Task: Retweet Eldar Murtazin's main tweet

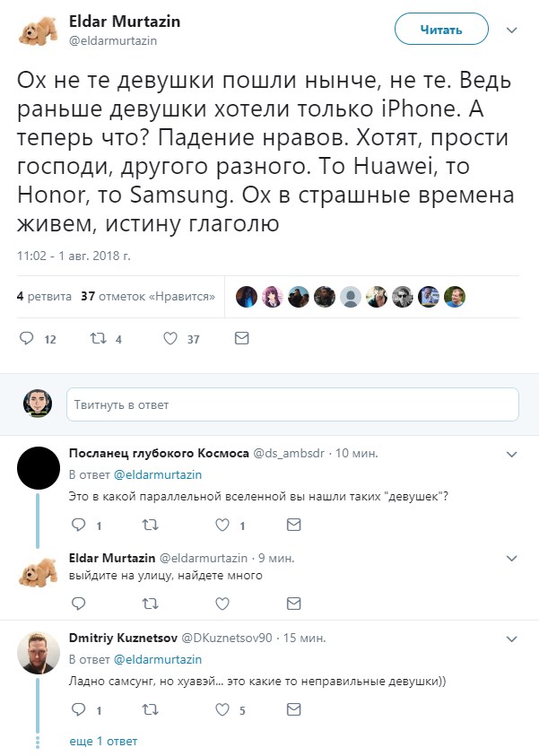Action: coord(100,339)
